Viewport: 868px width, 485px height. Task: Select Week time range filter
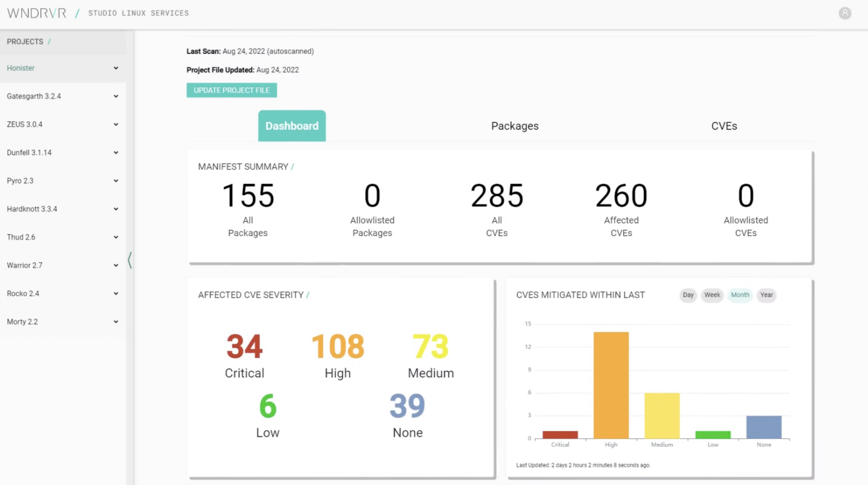pos(712,295)
